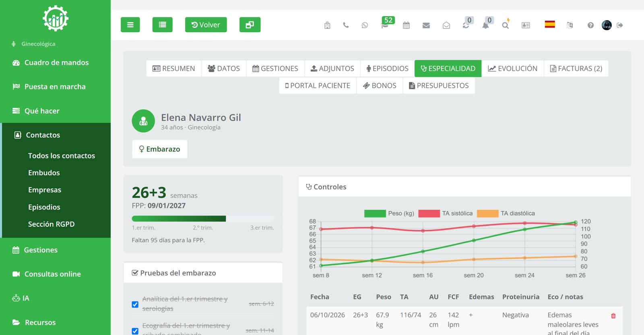Open the notifications bell
The height and width of the screenshot is (335, 644).
pyautogui.click(x=486, y=25)
